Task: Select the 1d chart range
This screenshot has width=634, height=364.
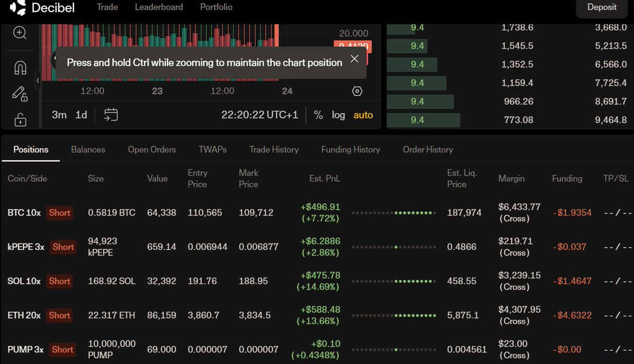Action: click(x=81, y=115)
